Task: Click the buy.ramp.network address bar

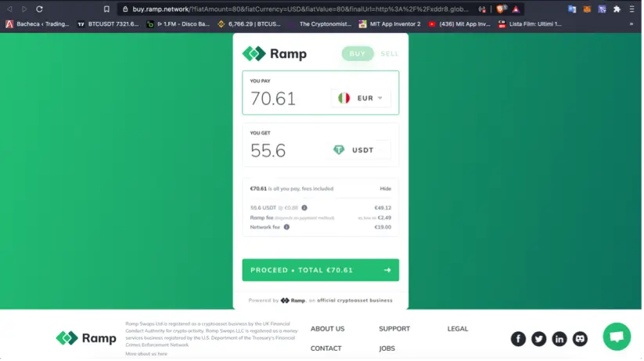Action: pos(300,9)
